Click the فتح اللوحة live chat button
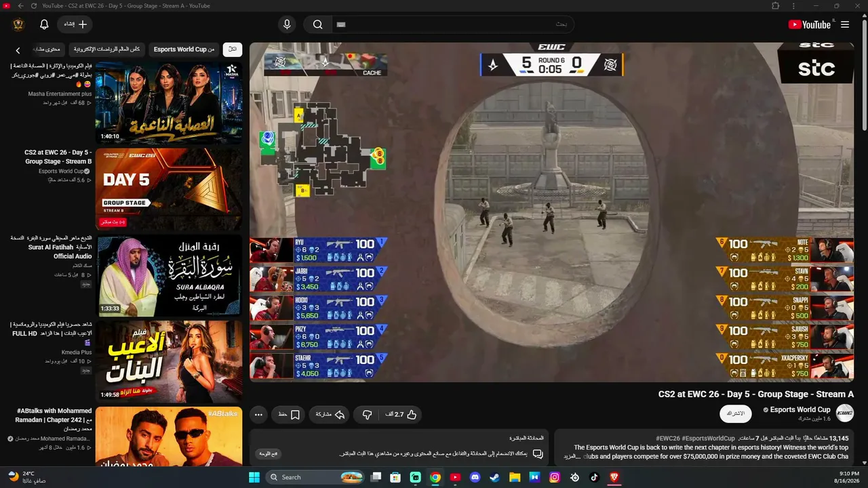 [x=269, y=453]
